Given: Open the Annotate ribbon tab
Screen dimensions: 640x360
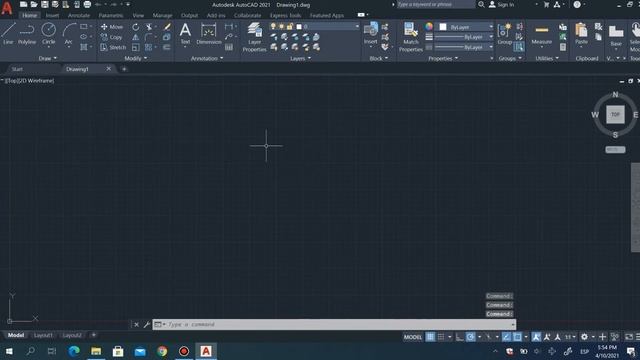Looking at the screenshot, I should [x=79, y=16].
